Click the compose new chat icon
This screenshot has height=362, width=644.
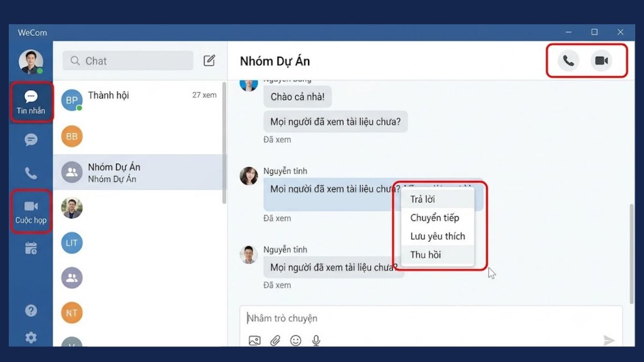point(209,61)
